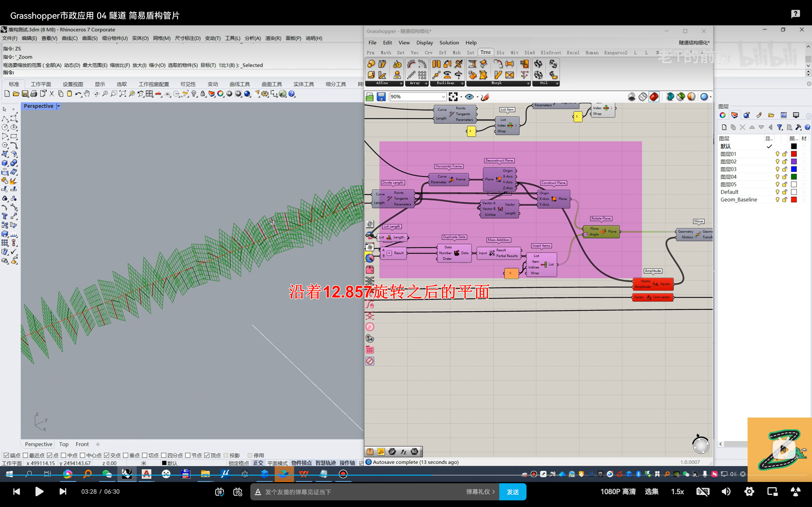Switch to the Crv component tab
Viewport: 812px width, 507px height.
[x=428, y=53]
